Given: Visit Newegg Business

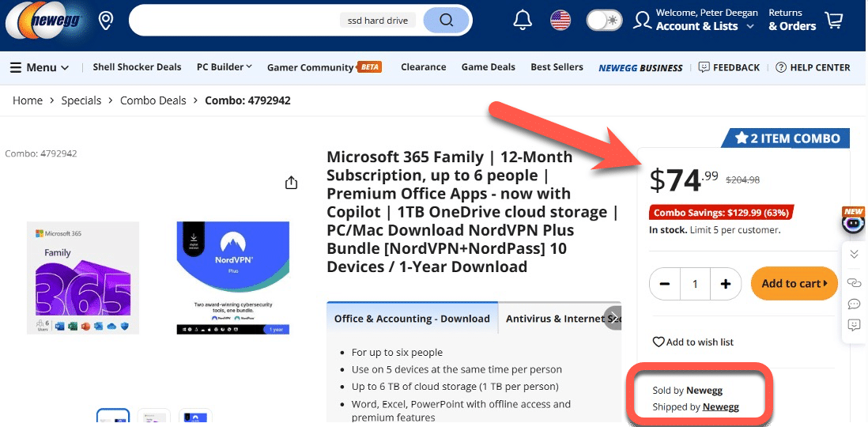Looking at the screenshot, I should pos(640,67).
